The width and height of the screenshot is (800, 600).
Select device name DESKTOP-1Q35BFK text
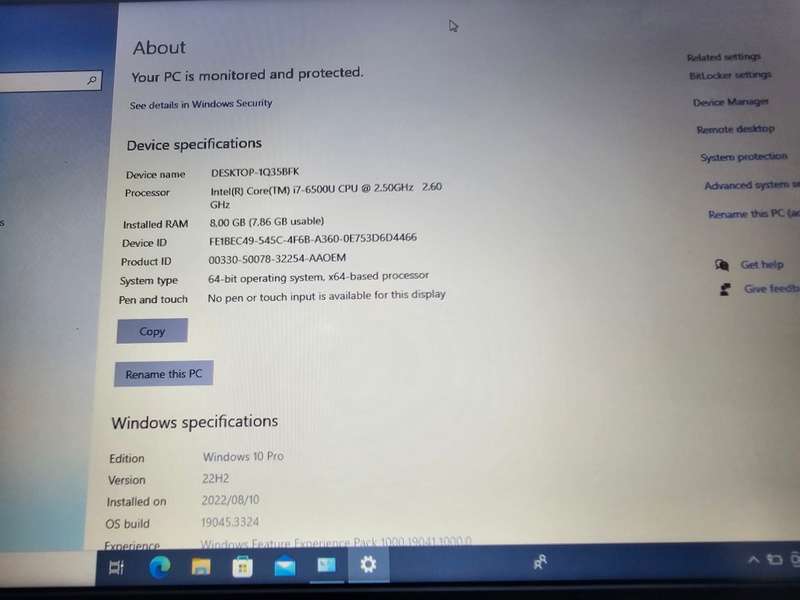click(255, 172)
